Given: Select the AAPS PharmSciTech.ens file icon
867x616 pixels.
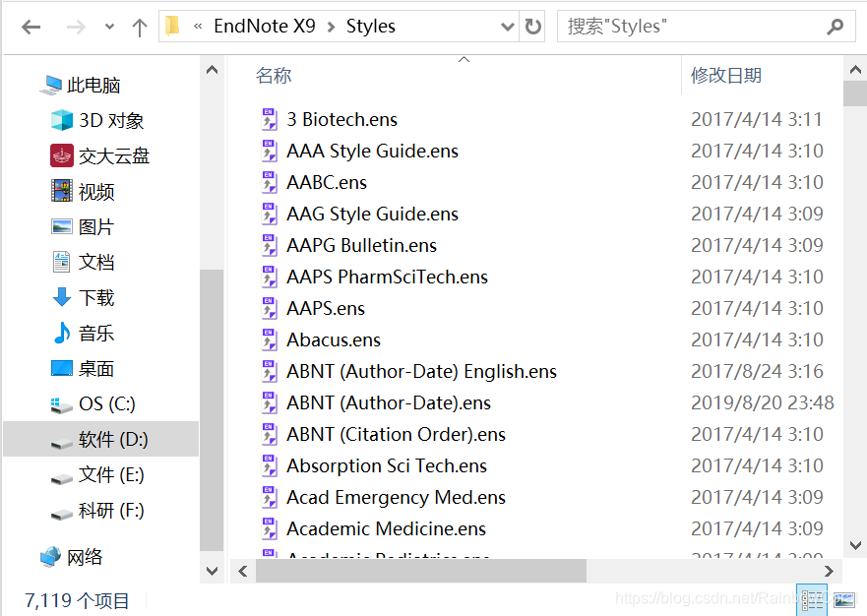Looking at the screenshot, I should [x=269, y=277].
